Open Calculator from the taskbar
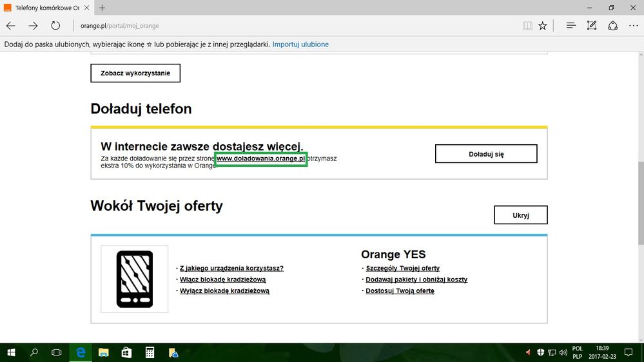Image resolution: width=644 pixels, height=362 pixels. (150, 352)
